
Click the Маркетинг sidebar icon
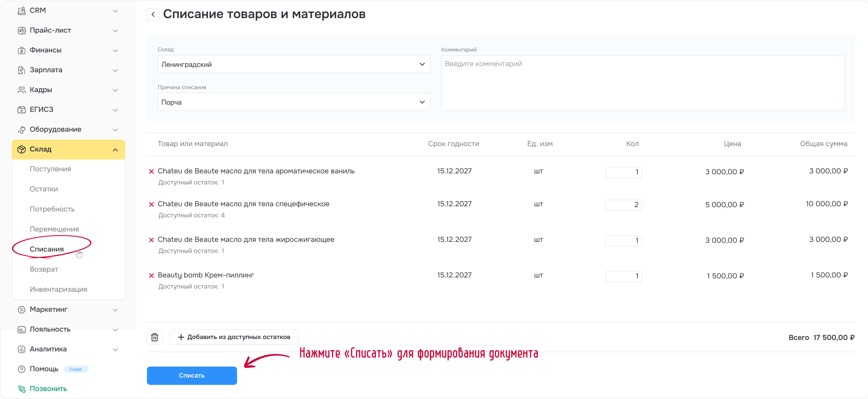pyautogui.click(x=22, y=310)
